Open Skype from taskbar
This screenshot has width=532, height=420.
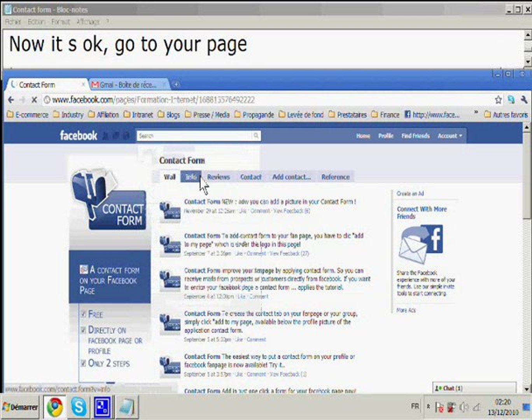coord(79,407)
